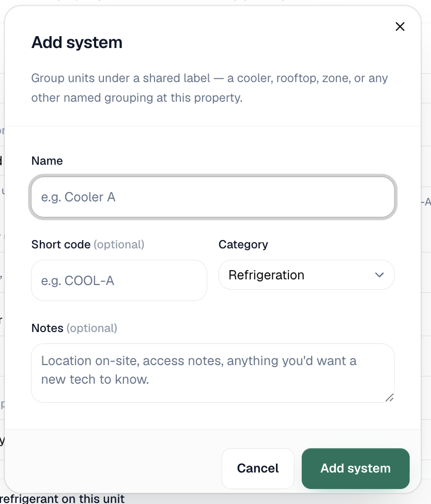Screen dimensions: 431x504
Task: Open the Category dropdown showing Refrigeration
Action: click(x=306, y=275)
